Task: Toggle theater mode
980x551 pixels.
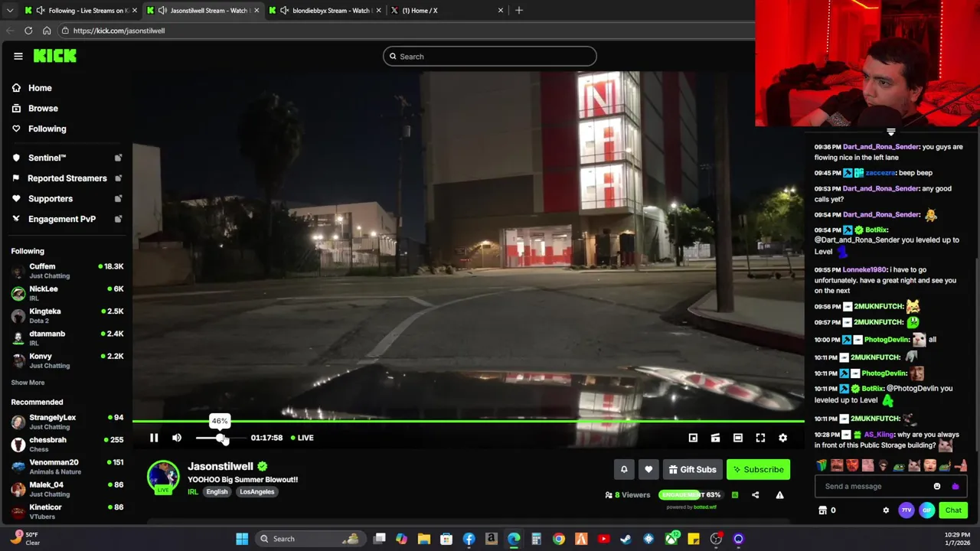Action: [x=738, y=438]
